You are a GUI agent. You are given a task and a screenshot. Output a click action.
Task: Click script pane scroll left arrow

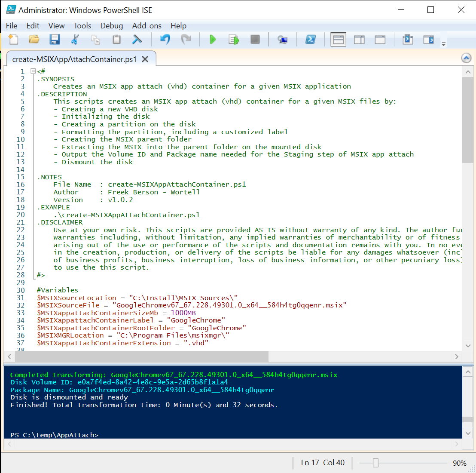[9, 356]
